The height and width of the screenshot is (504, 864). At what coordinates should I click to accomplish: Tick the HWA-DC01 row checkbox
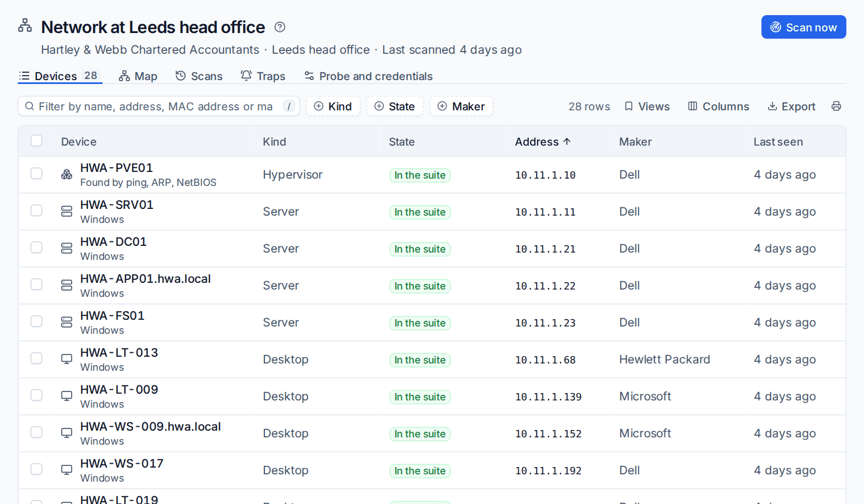[x=36, y=248]
